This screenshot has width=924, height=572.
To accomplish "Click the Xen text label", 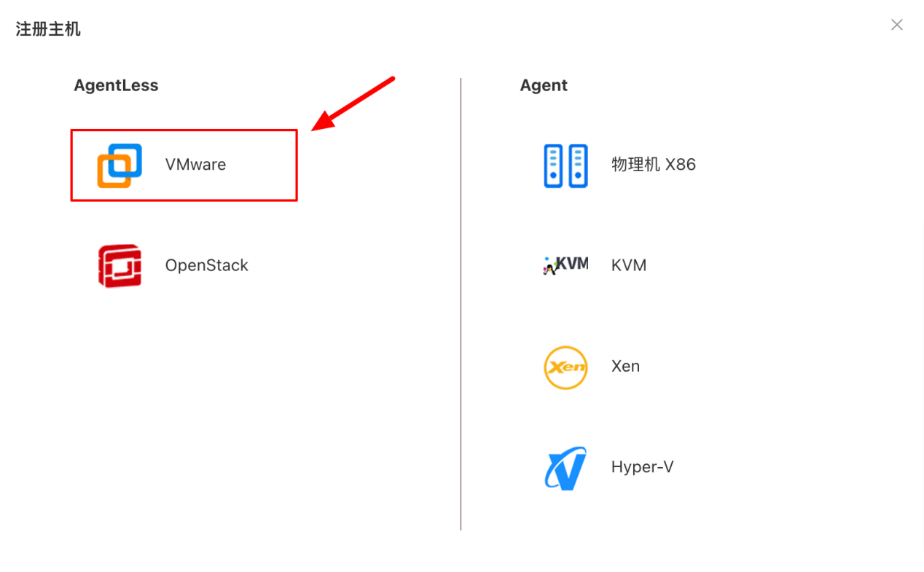I will pyautogui.click(x=625, y=366).
